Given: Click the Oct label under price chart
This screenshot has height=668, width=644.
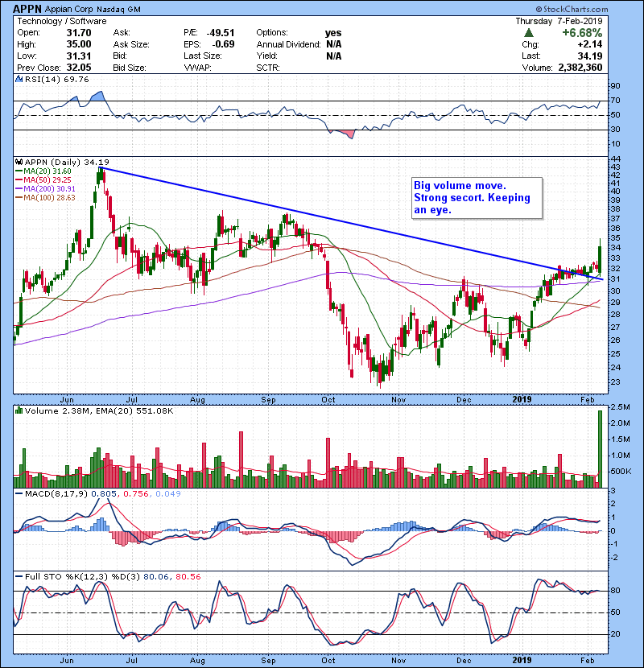Looking at the screenshot, I should [328, 400].
